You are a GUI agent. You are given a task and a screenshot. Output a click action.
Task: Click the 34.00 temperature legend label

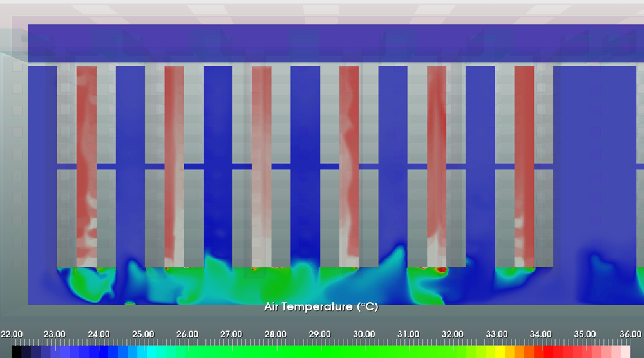click(541, 334)
